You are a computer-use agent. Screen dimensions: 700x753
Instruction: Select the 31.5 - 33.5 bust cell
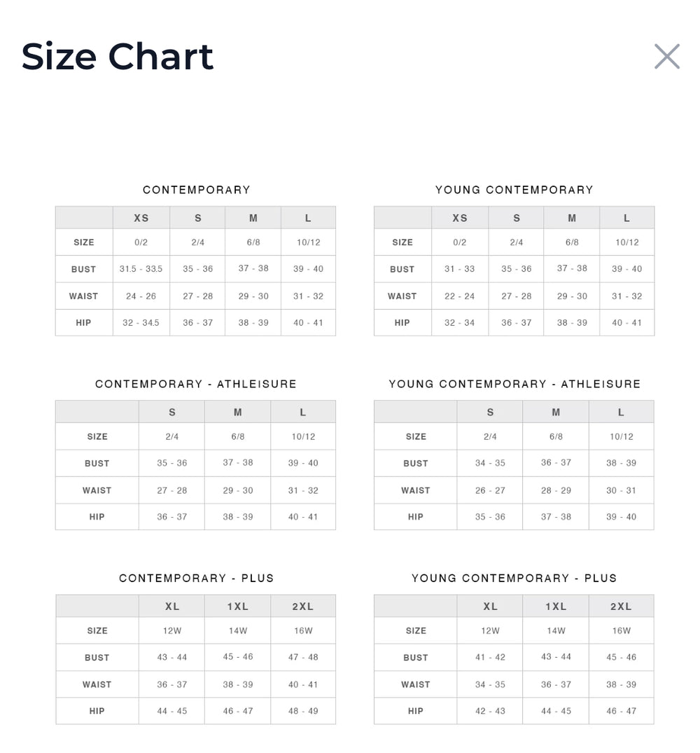tap(141, 269)
